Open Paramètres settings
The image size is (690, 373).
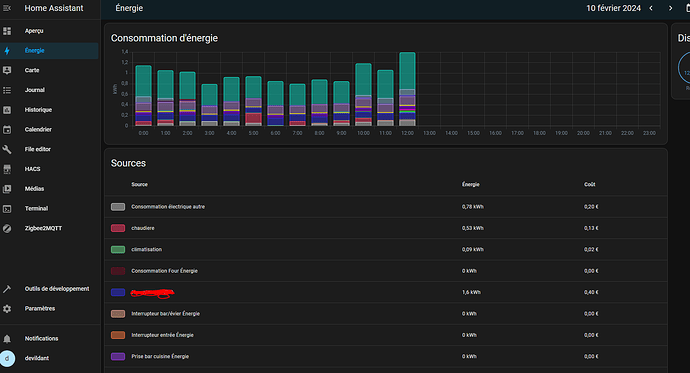click(x=49, y=308)
